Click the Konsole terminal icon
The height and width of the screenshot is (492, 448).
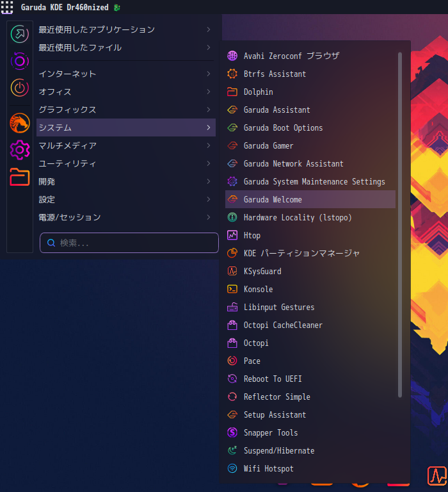[232, 289]
